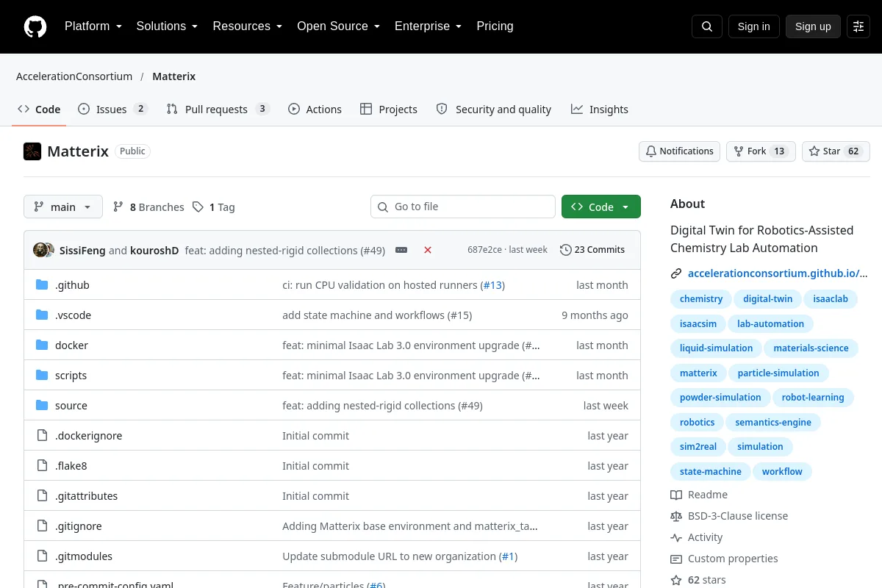Image resolution: width=882 pixels, height=588 pixels.
Task: Open the .vscode folder icon
Action: pos(42,315)
